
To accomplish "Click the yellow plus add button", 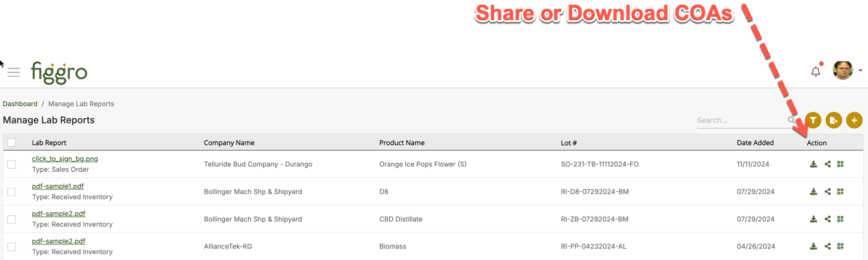I will 854,120.
